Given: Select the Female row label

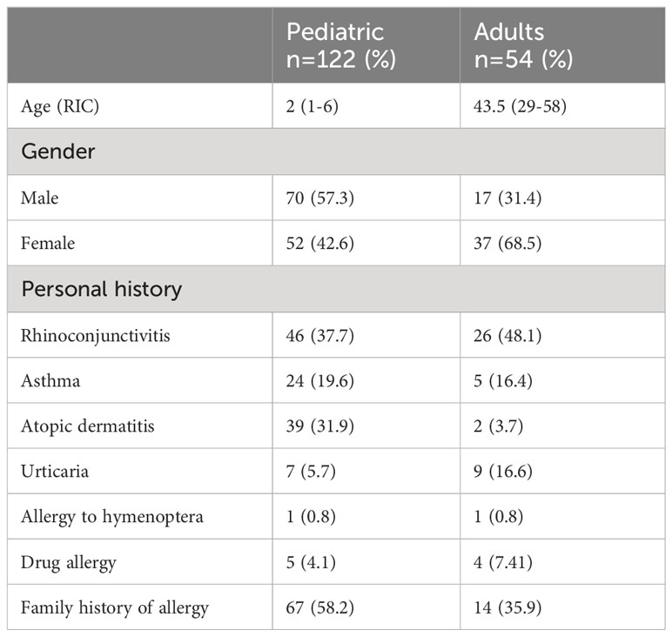Looking at the screenshot, I should click(48, 244).
